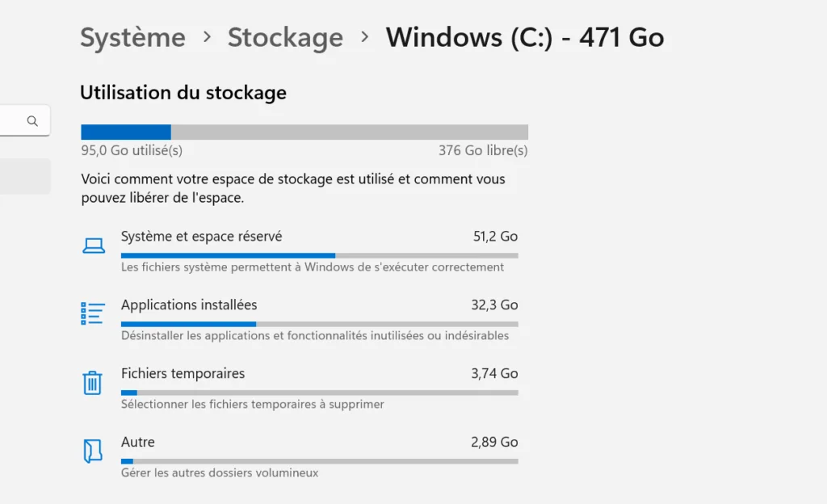Click the highlighted sidebar item under search

coord(24,176)
